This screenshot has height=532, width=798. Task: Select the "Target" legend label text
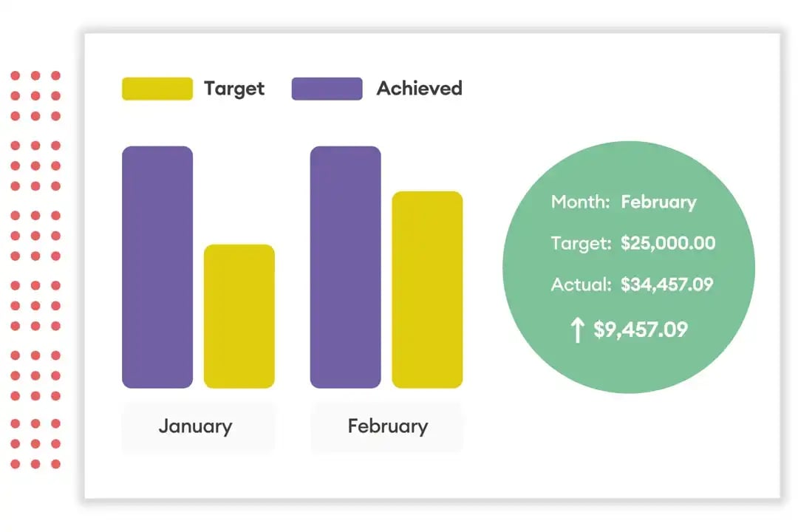(233, 89)
